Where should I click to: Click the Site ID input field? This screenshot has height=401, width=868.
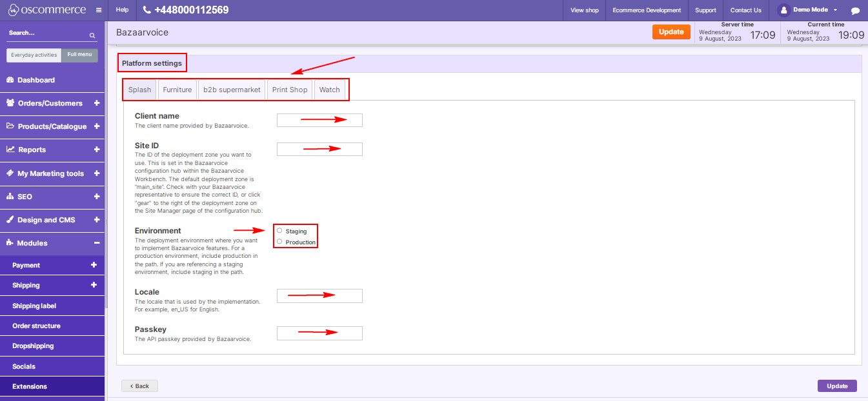point(319,149)
